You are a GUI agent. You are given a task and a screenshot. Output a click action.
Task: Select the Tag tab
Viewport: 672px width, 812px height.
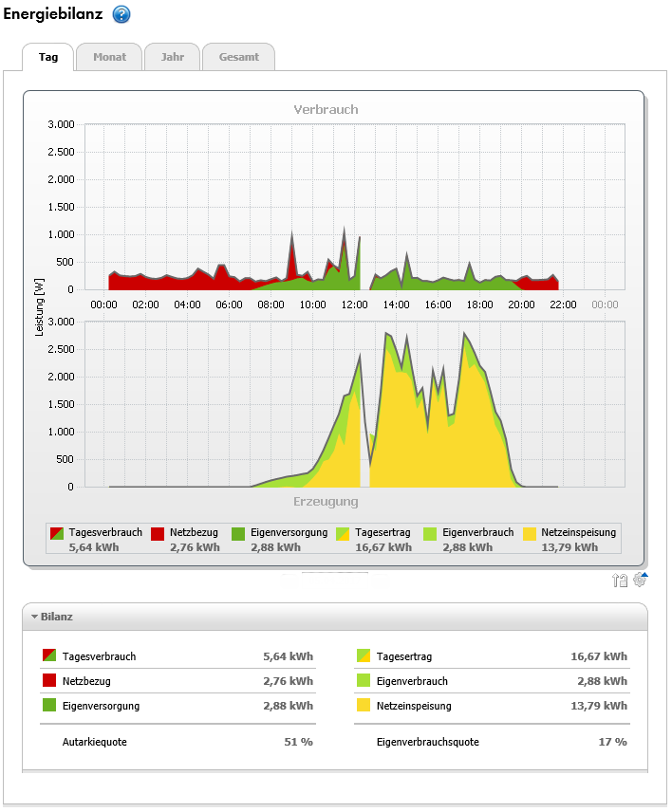[x=48, y=57]
